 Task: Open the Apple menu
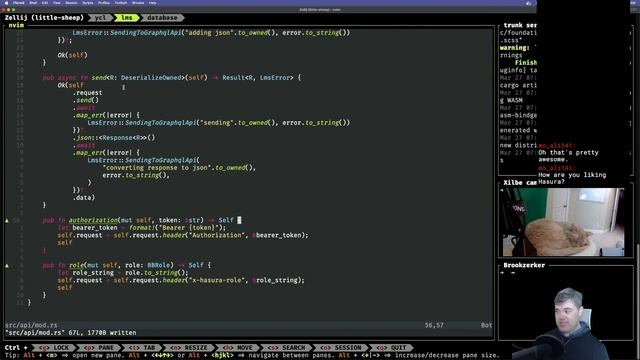6,2
